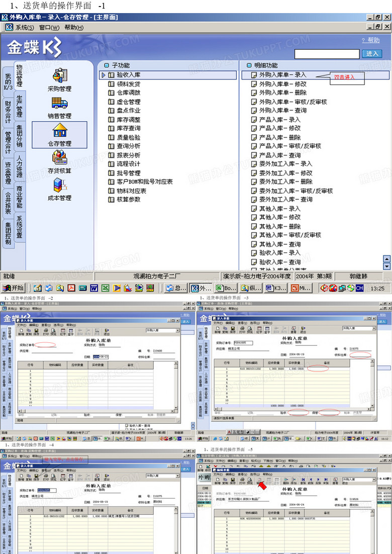This screenshot has width=392, height=554.
Task: Open the 存货核算 module icon
Action: point(60,157)
